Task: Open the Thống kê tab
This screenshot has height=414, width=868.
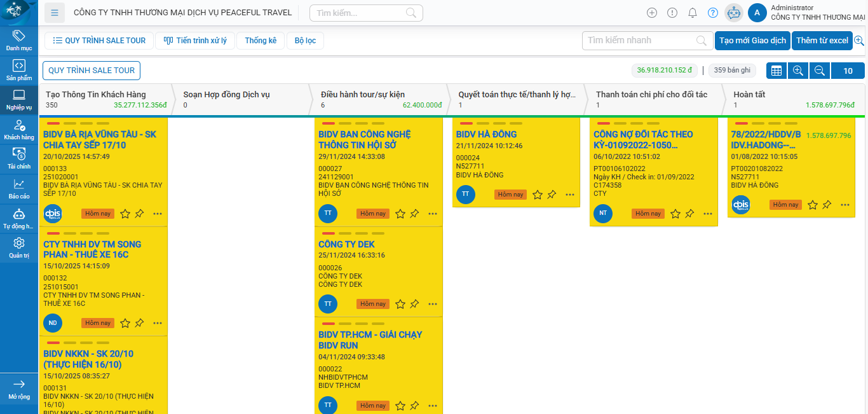Action: 261,41
